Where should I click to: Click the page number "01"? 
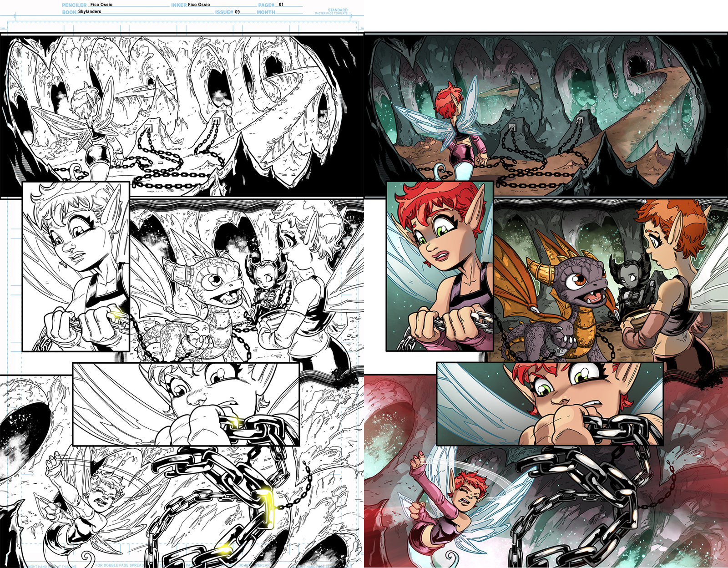(x=281, y=4)
